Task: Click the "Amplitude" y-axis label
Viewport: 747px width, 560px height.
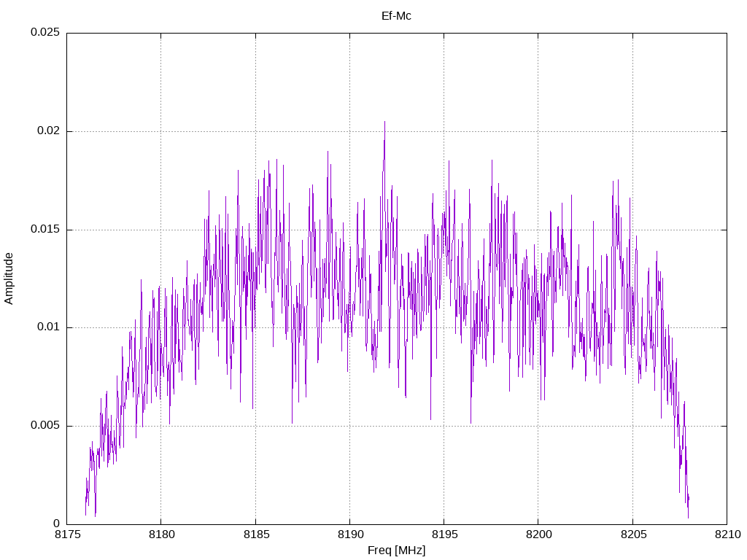Action: click(9, 279)
